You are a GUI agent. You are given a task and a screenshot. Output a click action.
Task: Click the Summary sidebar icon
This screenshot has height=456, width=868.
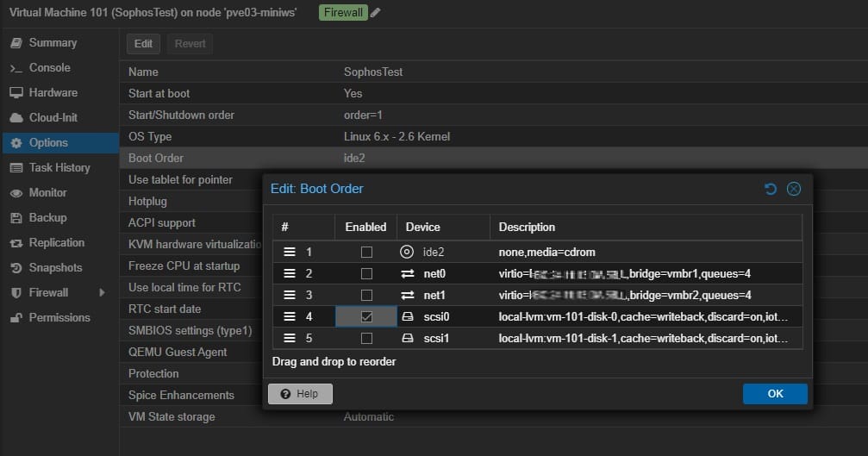tap(16, 42)
